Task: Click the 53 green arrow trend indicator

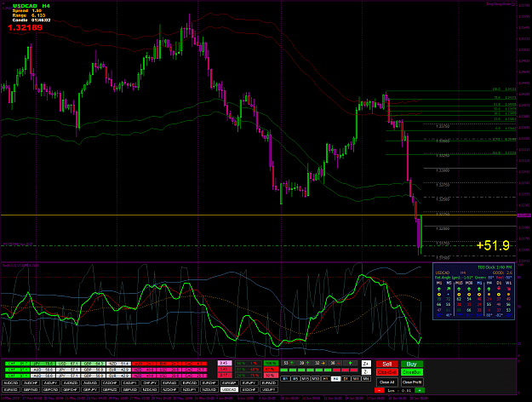Action: click(x=288, y=364)
